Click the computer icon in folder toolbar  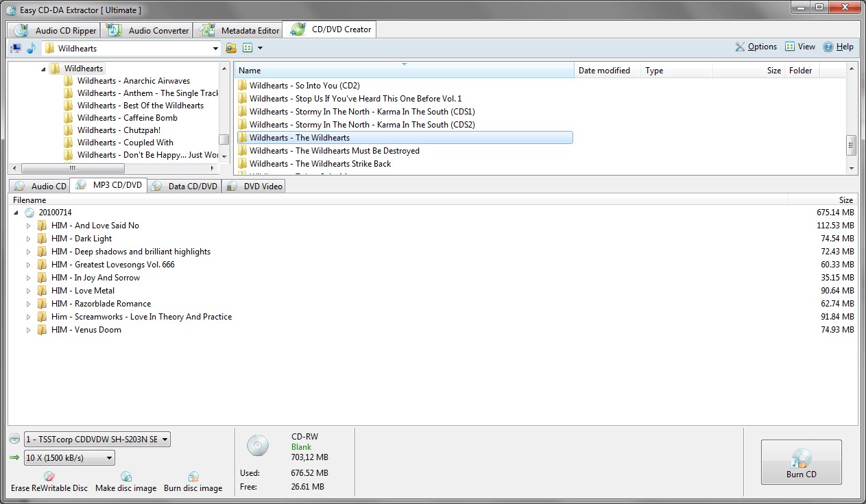pos(15,48)
